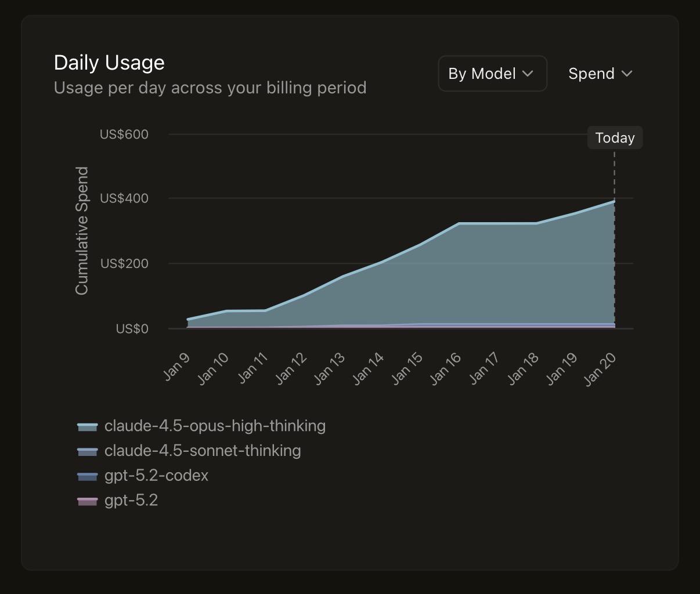Image resolution: width=700 pixels, height=594 pixels.
Task: Click the Jan 20 data point on chart
Action: [614, 201]
